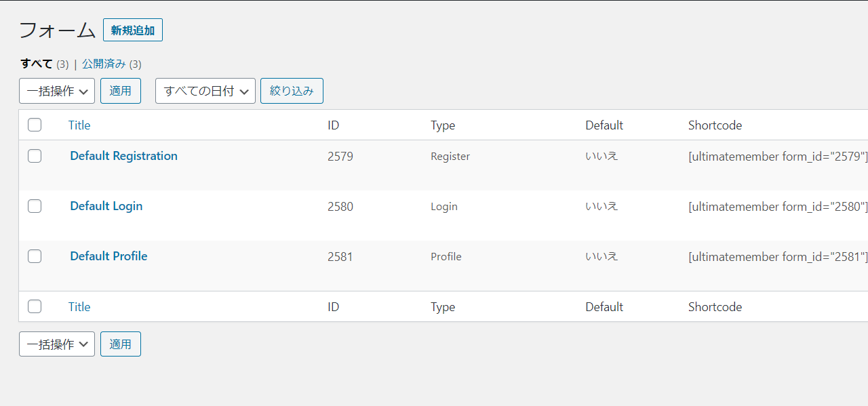
Task: Check the select-all checkbox in table header
Action: click(35, 125)
